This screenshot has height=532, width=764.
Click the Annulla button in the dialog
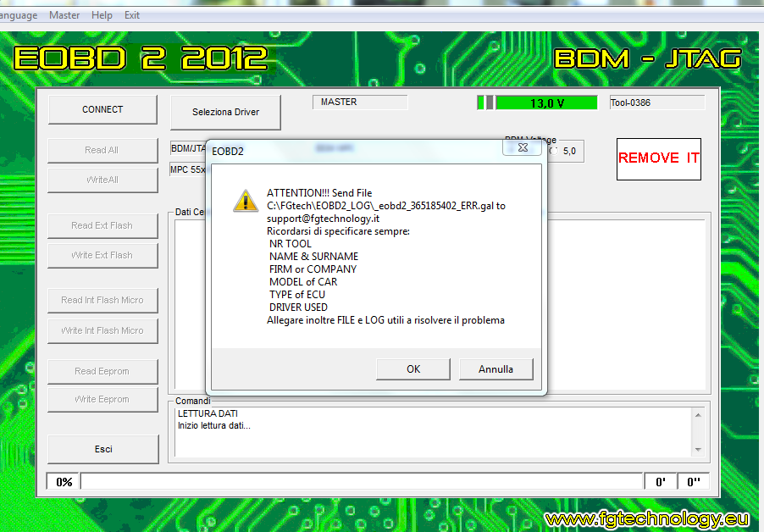496,369
